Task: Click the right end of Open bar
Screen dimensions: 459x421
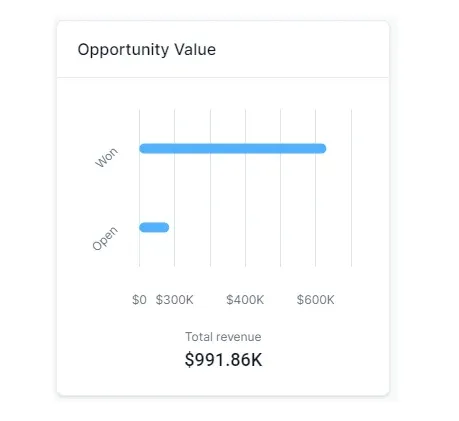Action: point(166,227)
